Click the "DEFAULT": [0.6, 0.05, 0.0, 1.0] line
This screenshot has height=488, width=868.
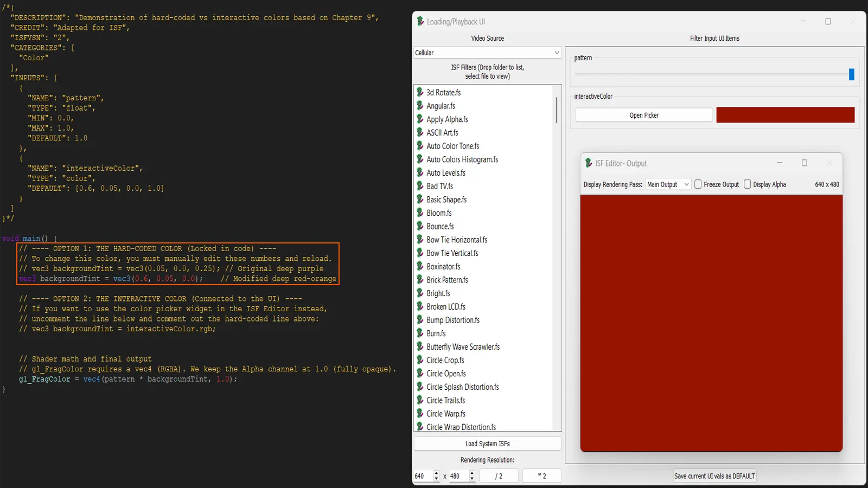(95, 188)
